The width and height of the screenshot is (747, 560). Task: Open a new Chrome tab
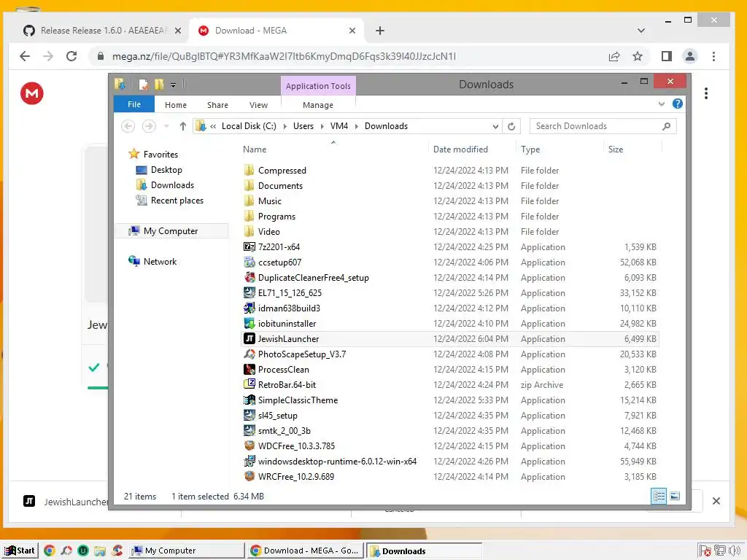pyautogui.click(x=379, y=31)
